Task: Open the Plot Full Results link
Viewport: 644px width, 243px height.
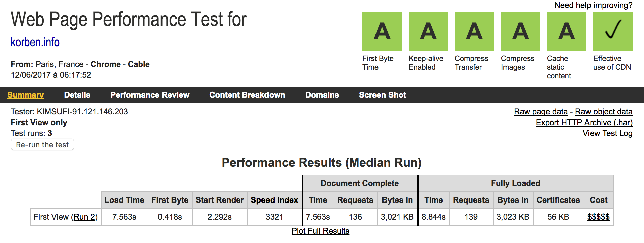Action: pos(320,231)
